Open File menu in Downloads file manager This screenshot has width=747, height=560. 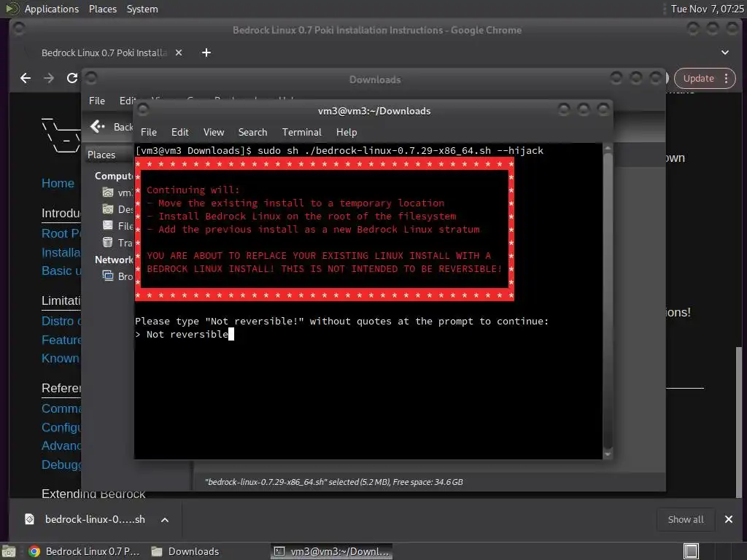point(97,101)
